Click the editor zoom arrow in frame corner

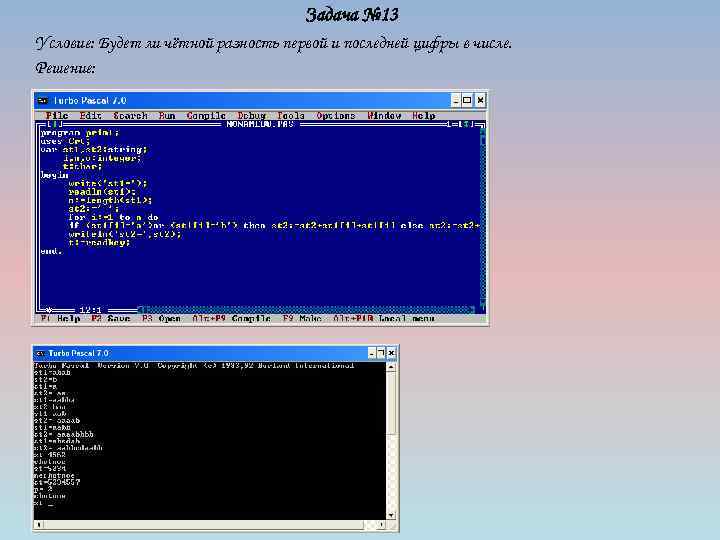pyautogui.click(x=468, y=124)
